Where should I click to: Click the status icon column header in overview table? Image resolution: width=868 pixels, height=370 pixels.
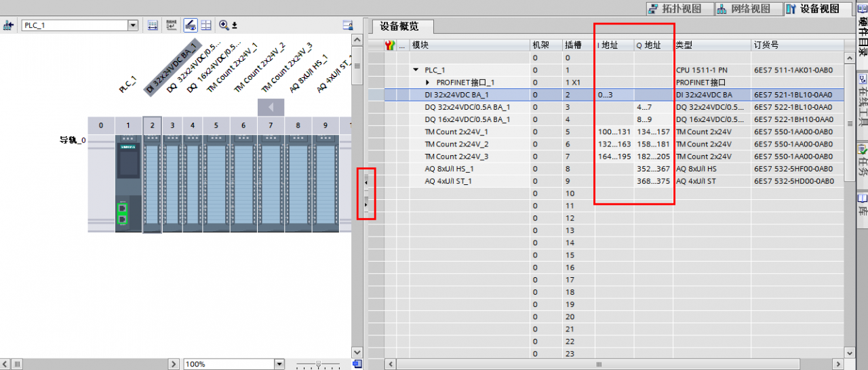coord(390,45)
